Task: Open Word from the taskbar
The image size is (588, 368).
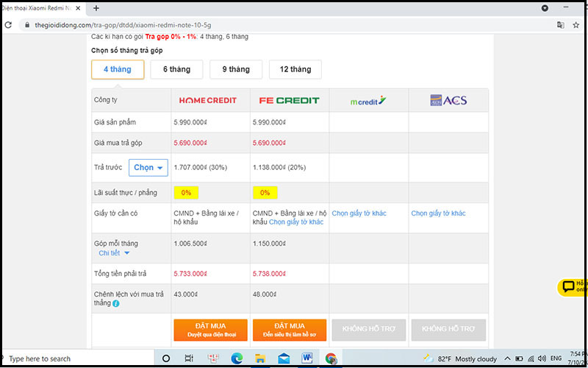Action: (x=306, y=358)
